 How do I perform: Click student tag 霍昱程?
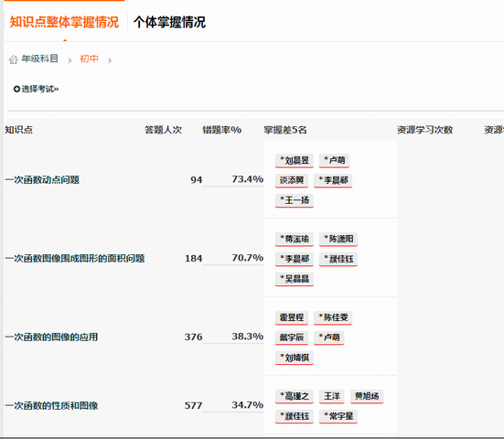(x=292, y=318)
